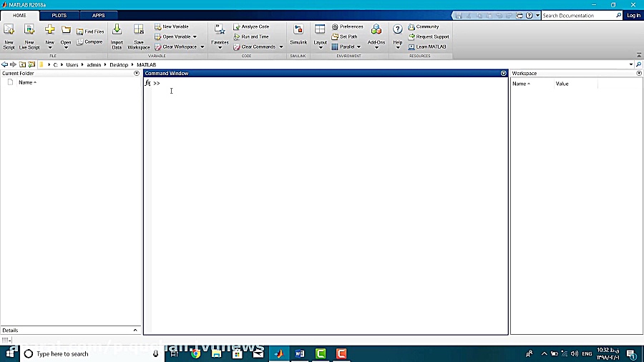Screen dimensions: 644x362
Task: Click Analyze Code
Action: pyautogui.click(x=251, y=26)
